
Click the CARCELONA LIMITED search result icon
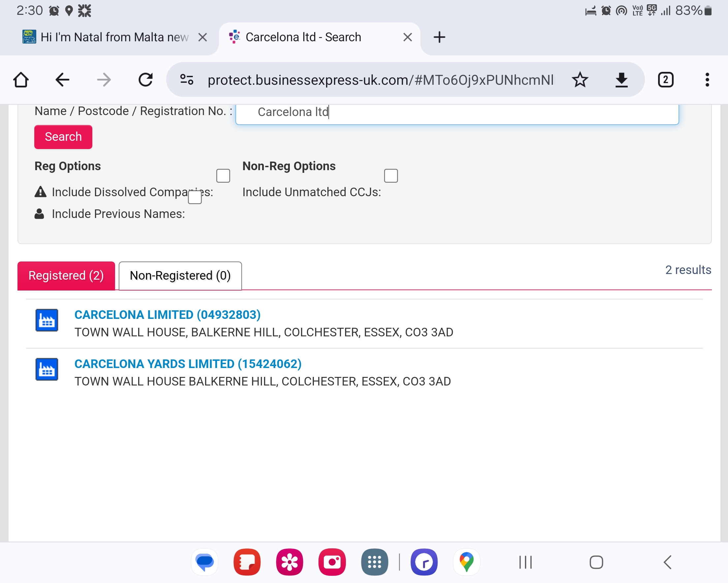click(x=47, y=320)
